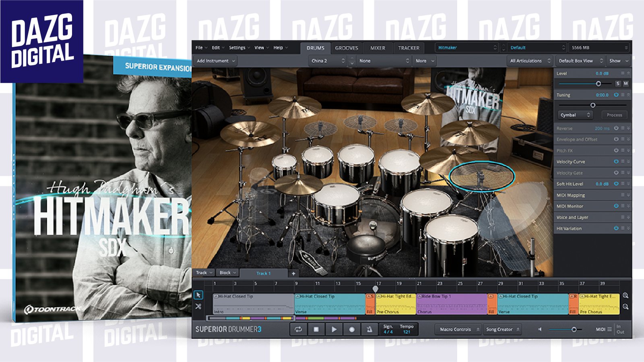Switch to the DRUMS tab
The image size is (644, 362).
click(316, 48)
